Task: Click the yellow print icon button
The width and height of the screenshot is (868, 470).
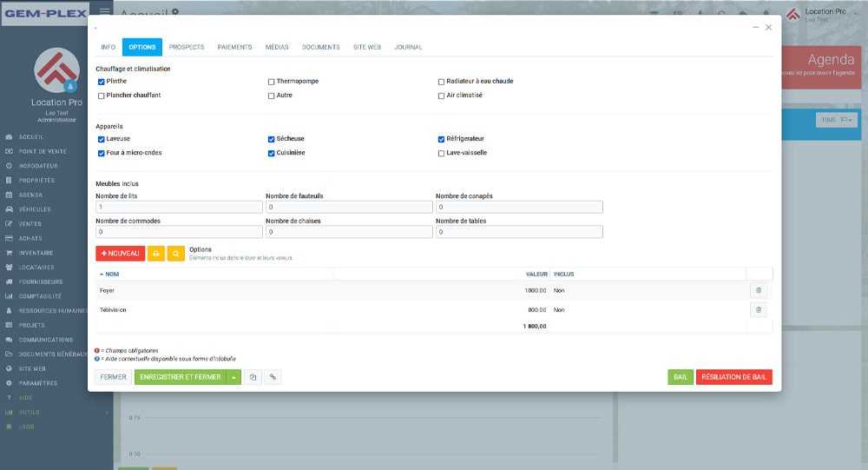Action: (x=156, y=254)
